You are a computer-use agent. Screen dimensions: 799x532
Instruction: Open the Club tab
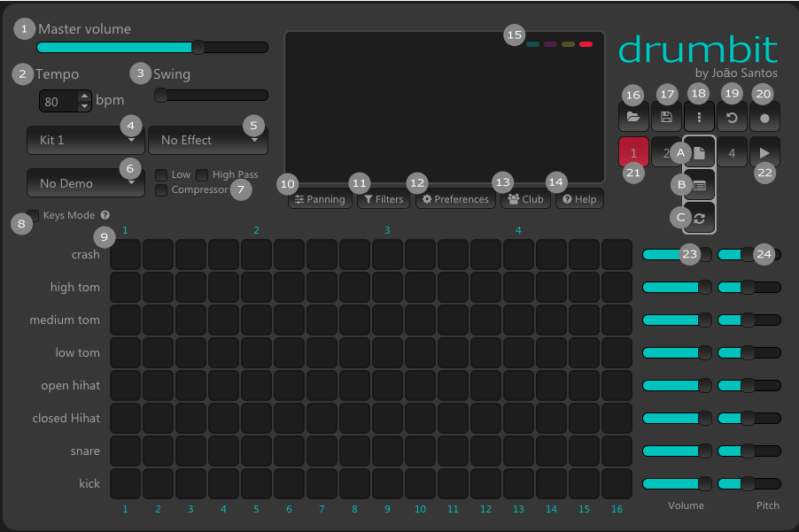coord(526,199)
